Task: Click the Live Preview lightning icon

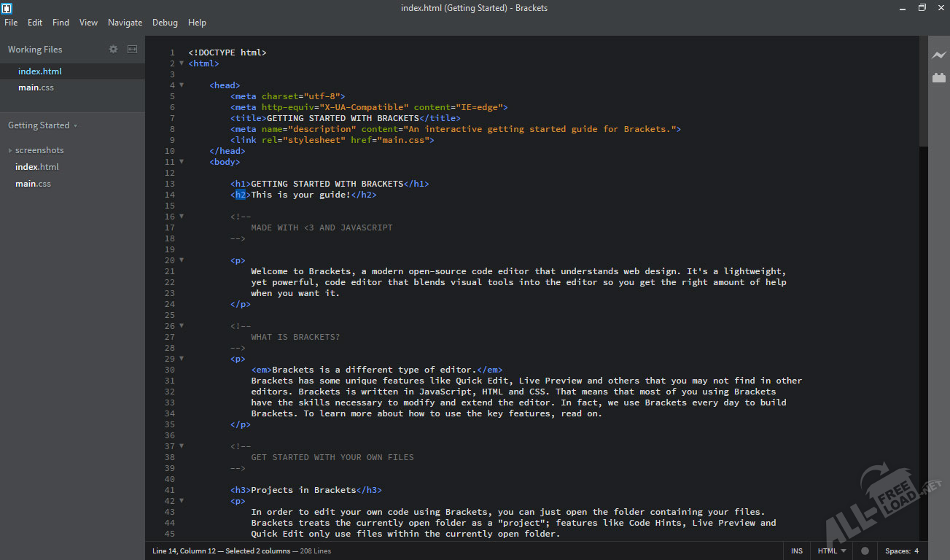Action: (x=938, y=55)
